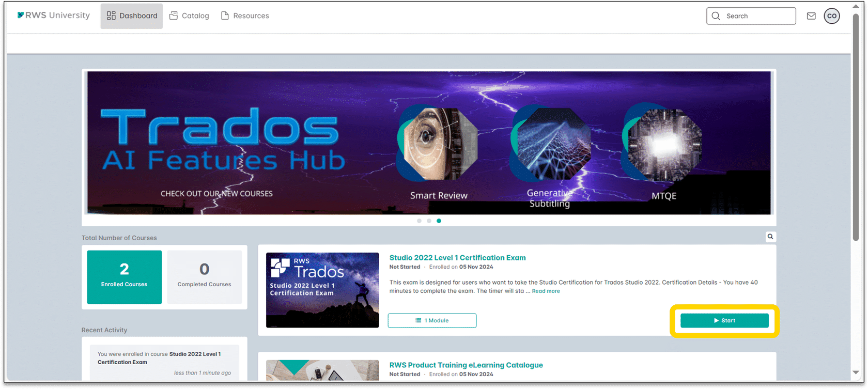Select the second banner carousel dot
This screenshot has width=868, height=389.
[x=429, y=221]
